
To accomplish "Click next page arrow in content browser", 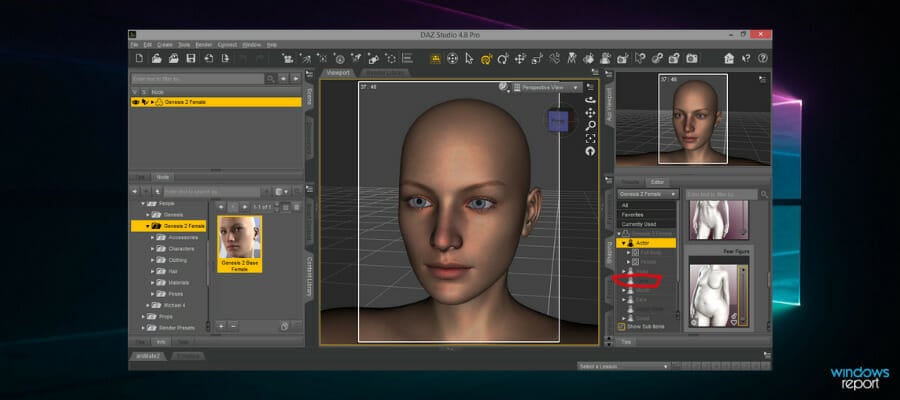I will click(245, 207).
